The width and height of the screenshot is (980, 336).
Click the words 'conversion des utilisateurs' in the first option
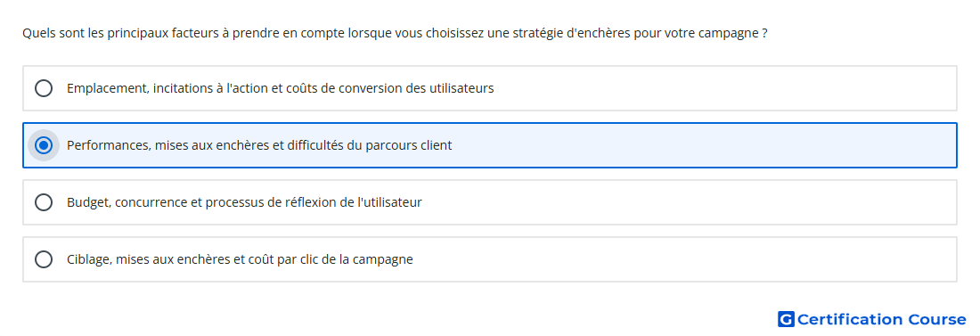(x=416, y=88)
